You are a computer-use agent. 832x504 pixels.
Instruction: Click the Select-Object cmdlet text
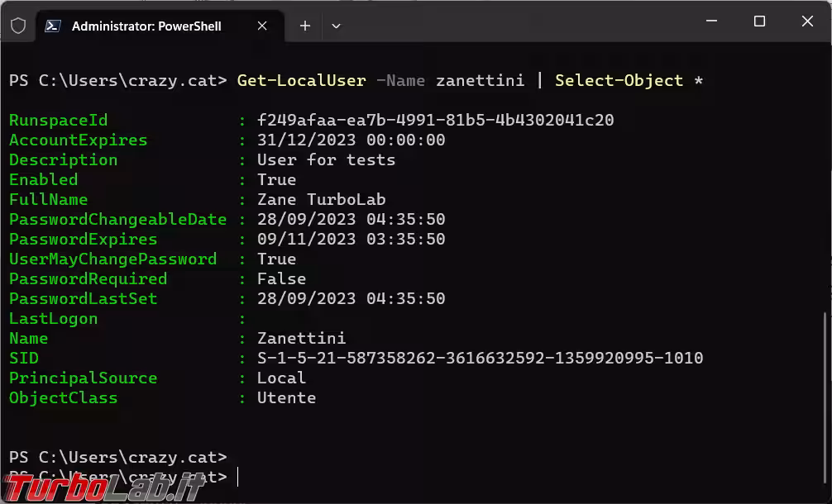619,80
